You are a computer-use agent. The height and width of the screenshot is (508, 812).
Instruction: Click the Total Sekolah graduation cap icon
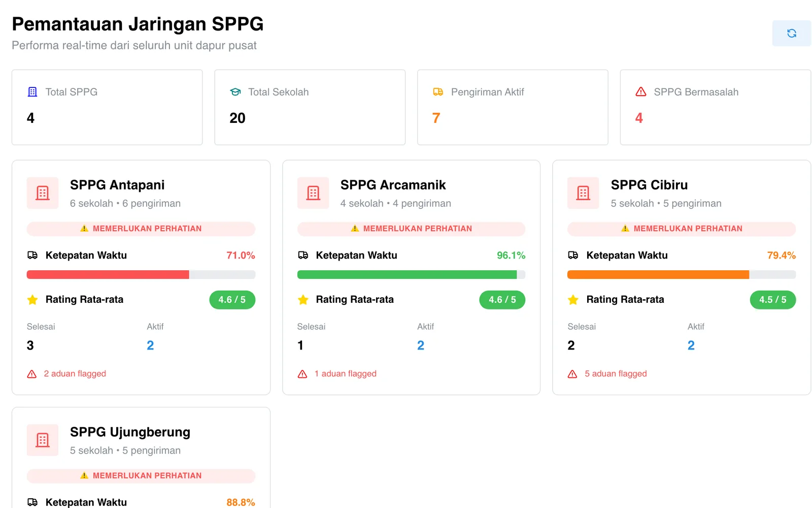(x=235, y=92)
